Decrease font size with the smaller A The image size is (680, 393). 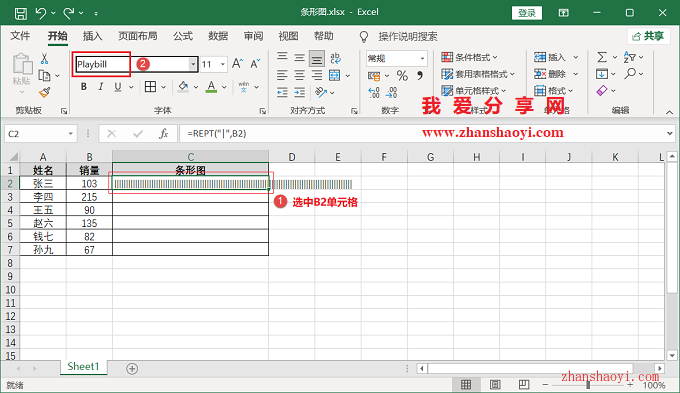coord(255,64)
